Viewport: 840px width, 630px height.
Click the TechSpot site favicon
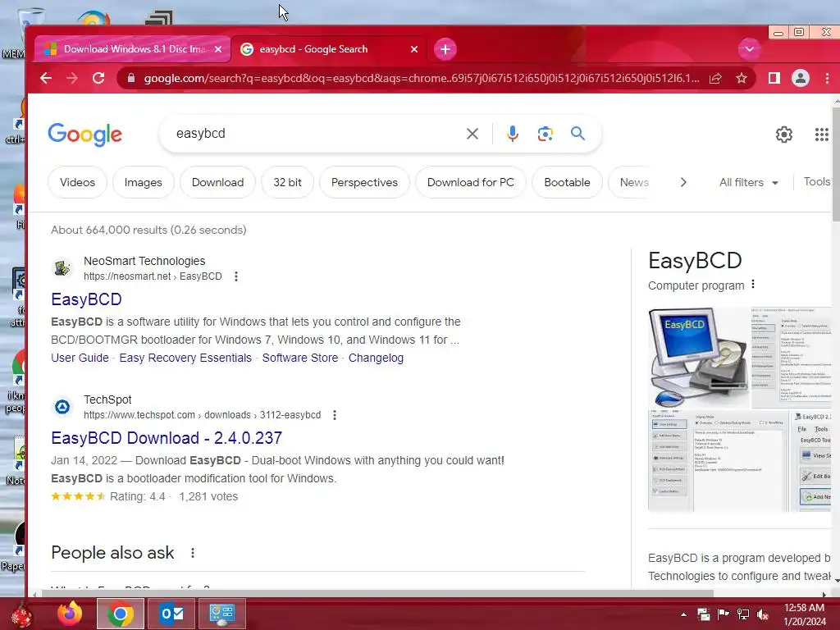62,407
